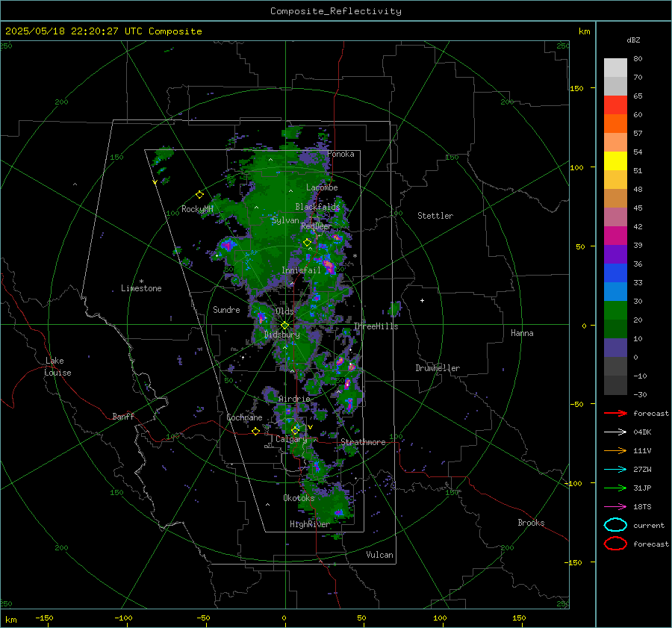672x628 pixels.
Task: Click the isolated green echo east of ThreeHills
Action: (x=394, y=308)
